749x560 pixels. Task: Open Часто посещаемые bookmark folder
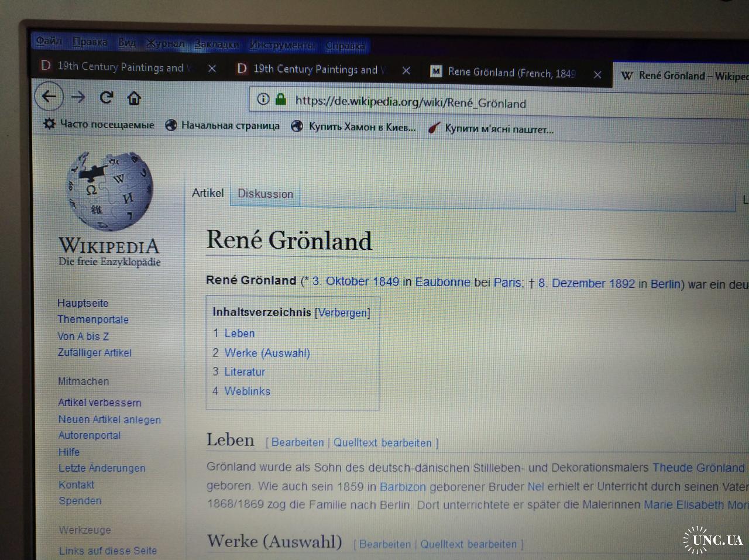pyautogui.click(x=99, y=124)
